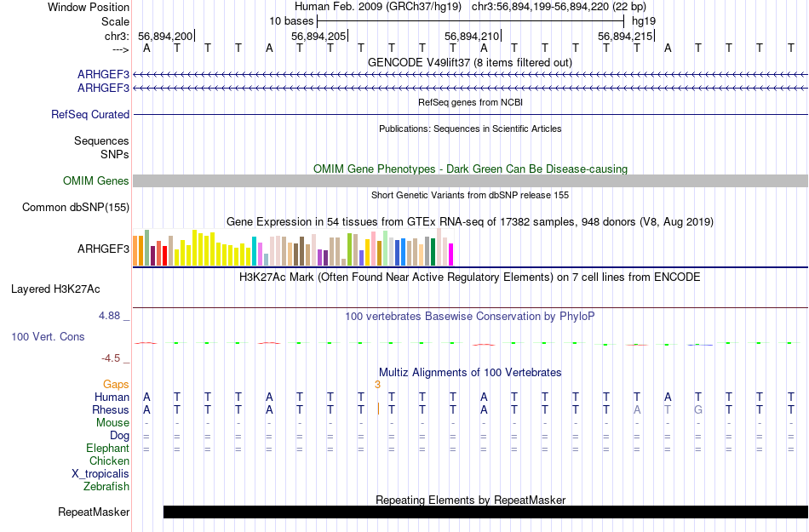Open Multiz Alignments of 100 Vertebrates title

coord(470,372)
